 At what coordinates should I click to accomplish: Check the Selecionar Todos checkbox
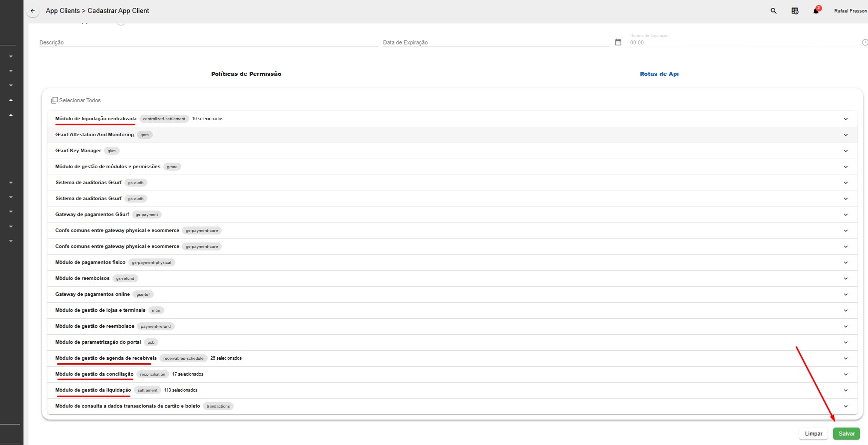(x=54, y=100)
